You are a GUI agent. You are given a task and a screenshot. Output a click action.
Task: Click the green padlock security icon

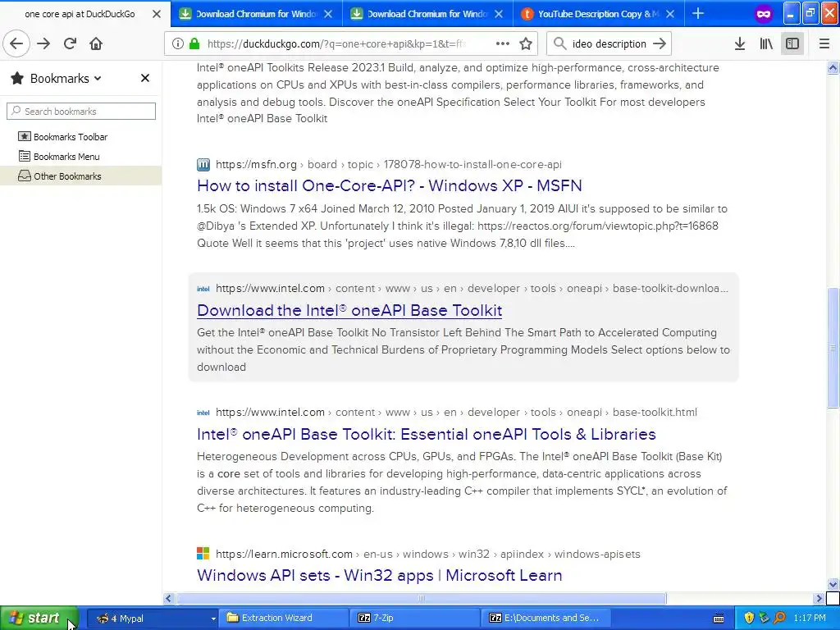[x=194, y=44]
